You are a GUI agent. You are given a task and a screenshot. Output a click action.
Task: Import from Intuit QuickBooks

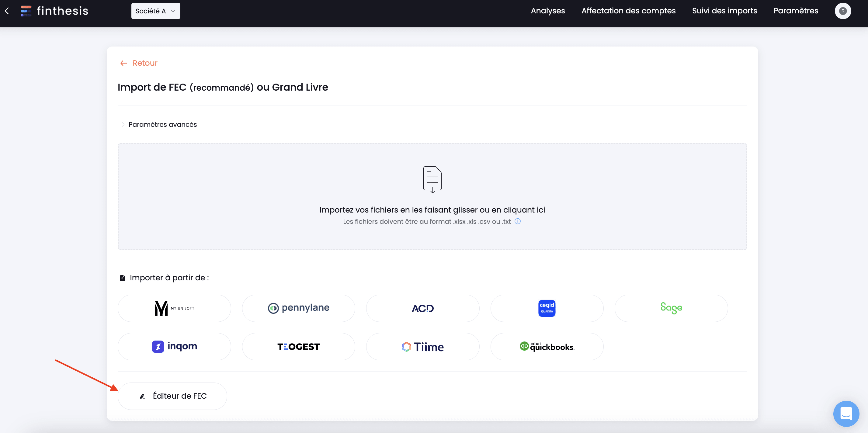(547, 347)
